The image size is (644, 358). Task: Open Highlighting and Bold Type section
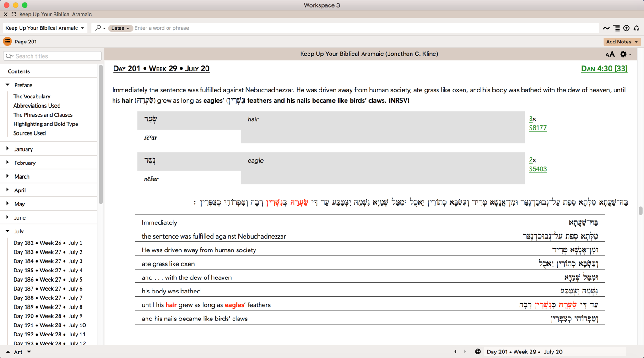pos(45,124)
